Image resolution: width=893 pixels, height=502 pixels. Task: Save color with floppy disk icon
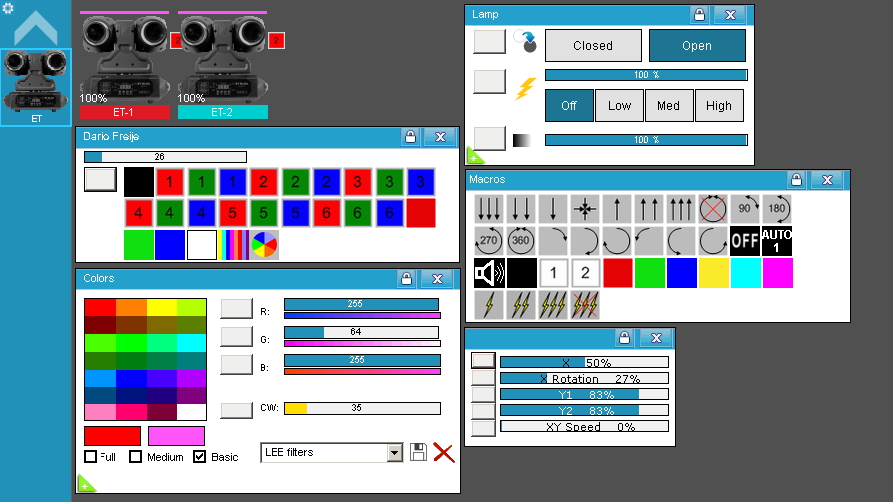419,452
